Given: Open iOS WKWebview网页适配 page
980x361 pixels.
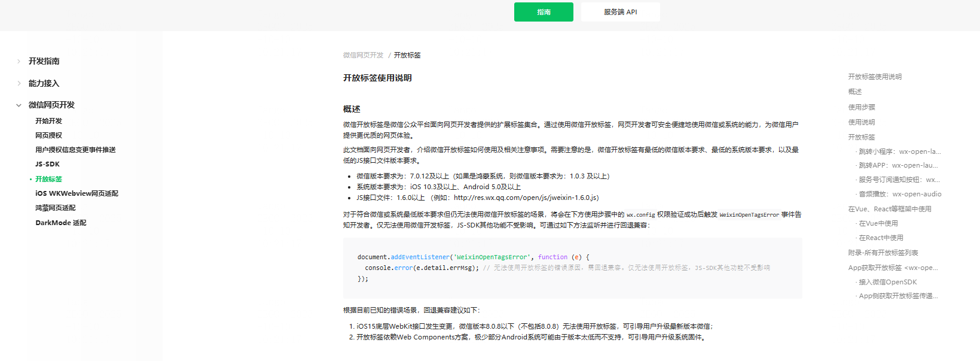Looking at the screenshot, I should (77, 193).
